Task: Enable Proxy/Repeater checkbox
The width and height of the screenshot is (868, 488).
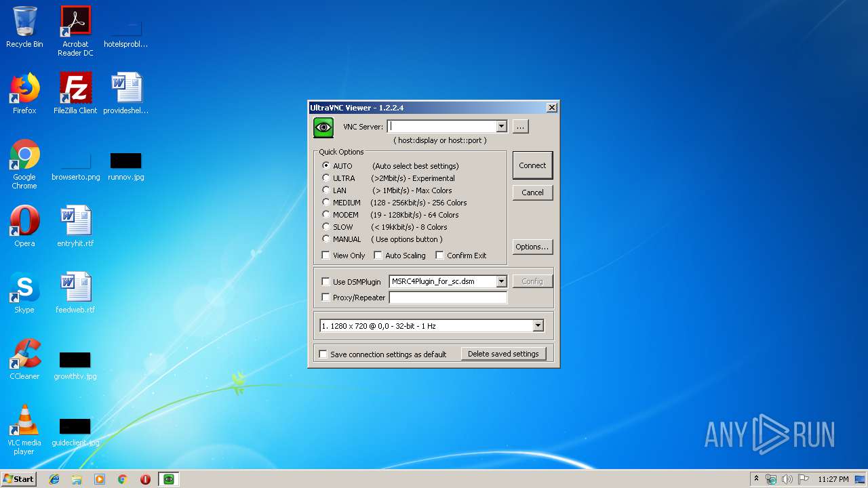Action: 326,297
